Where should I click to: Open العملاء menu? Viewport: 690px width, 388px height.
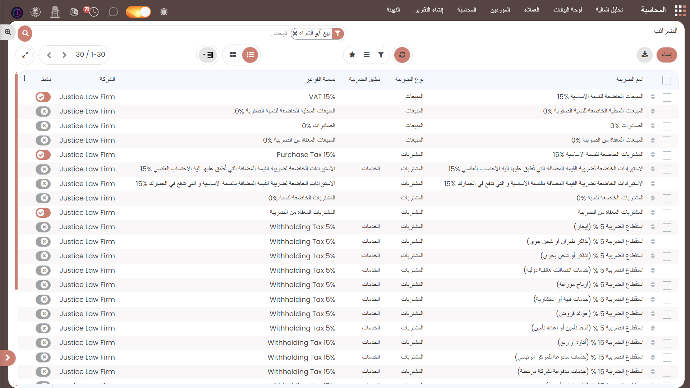point(532,10)
